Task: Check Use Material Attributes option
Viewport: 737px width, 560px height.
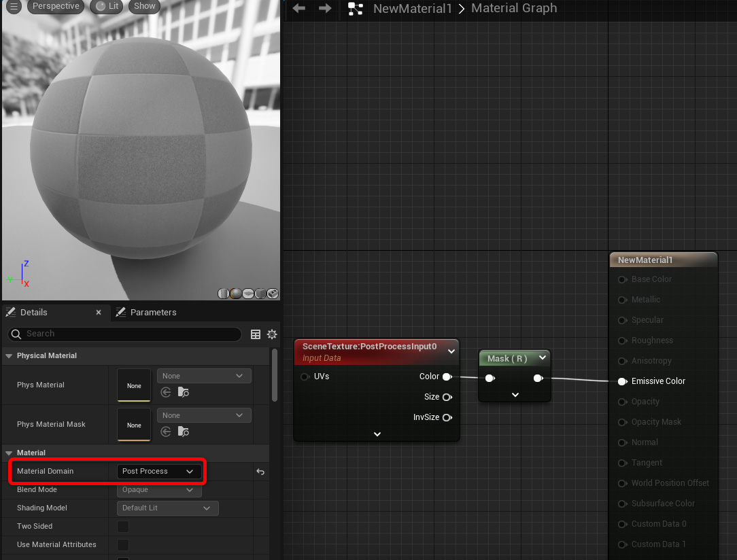Action: pyautogui.click(x=123, y=545)
